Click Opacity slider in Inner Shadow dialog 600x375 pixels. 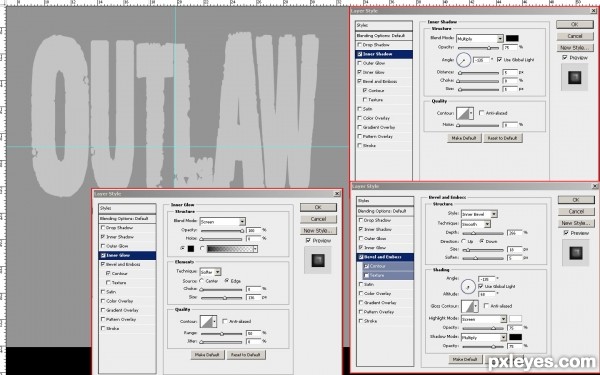[478, 48]
